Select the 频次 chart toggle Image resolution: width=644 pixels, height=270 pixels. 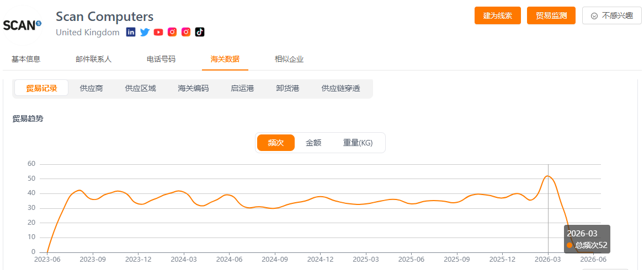[x=276, y=143]
